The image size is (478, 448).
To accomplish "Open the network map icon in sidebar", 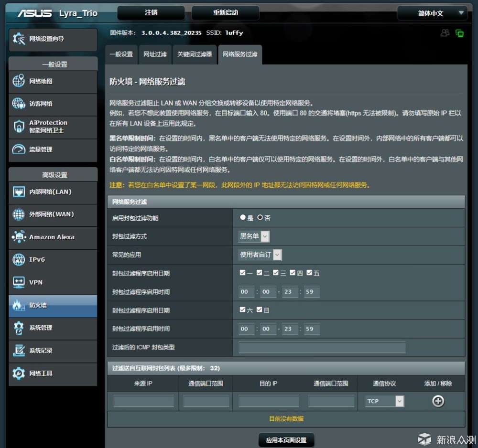I will click(19, 81).
